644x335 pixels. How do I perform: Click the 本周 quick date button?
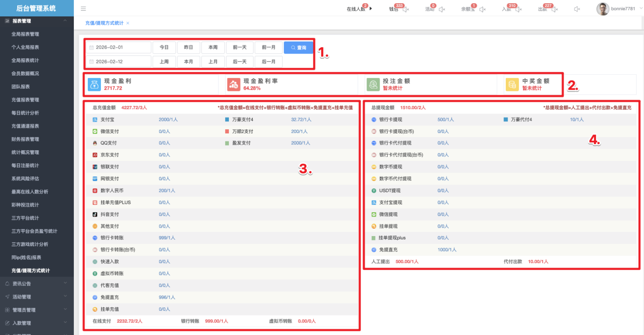(213, 48)
